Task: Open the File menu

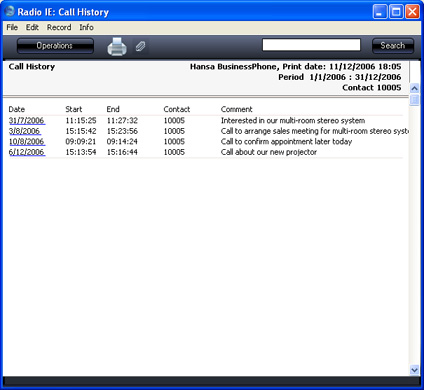Action: 12,27
